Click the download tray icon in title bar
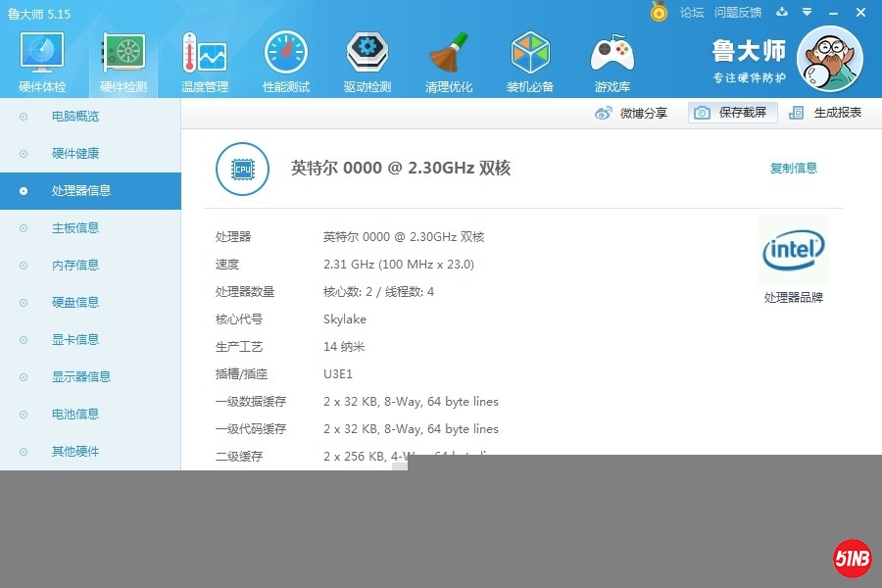This screenshot has height=588, width=882. [782, 12]
